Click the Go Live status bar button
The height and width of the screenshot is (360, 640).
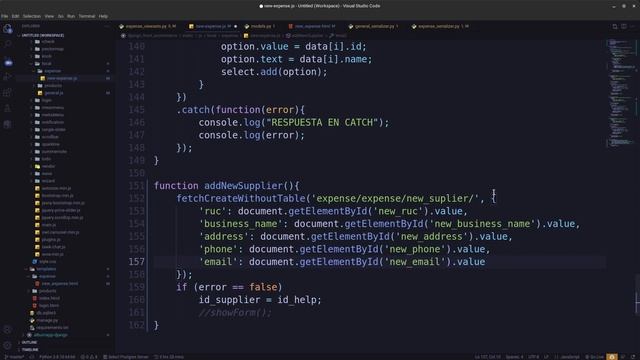point(594,357)
